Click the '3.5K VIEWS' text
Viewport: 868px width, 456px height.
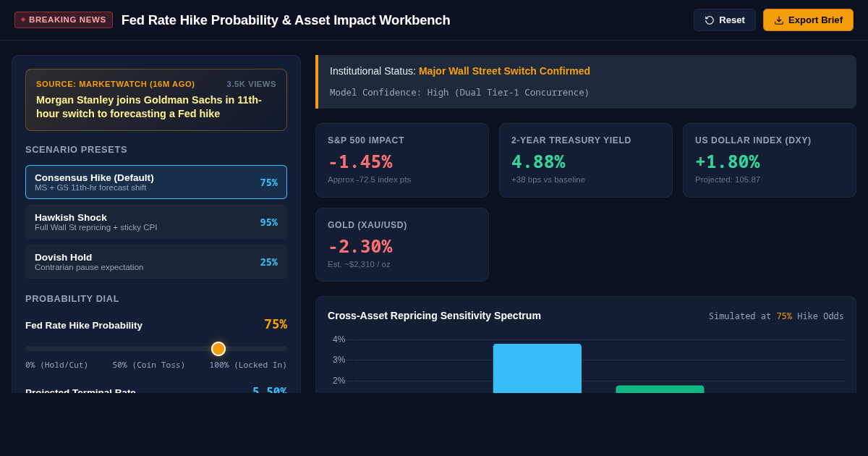click(252, 84)
